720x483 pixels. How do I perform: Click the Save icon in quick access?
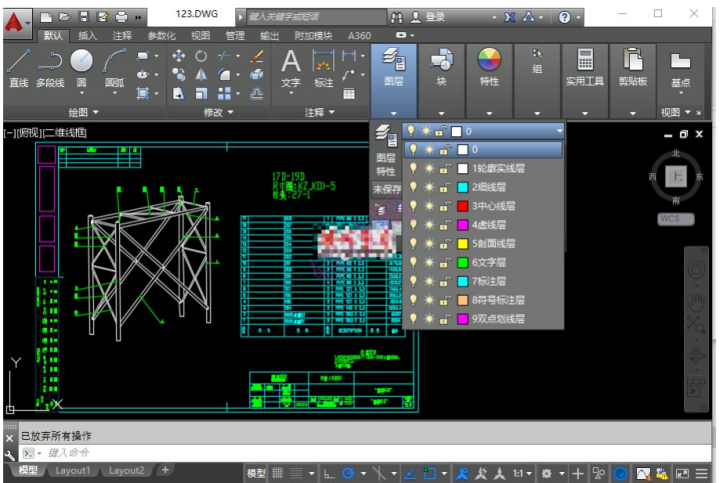click(84, 17)
